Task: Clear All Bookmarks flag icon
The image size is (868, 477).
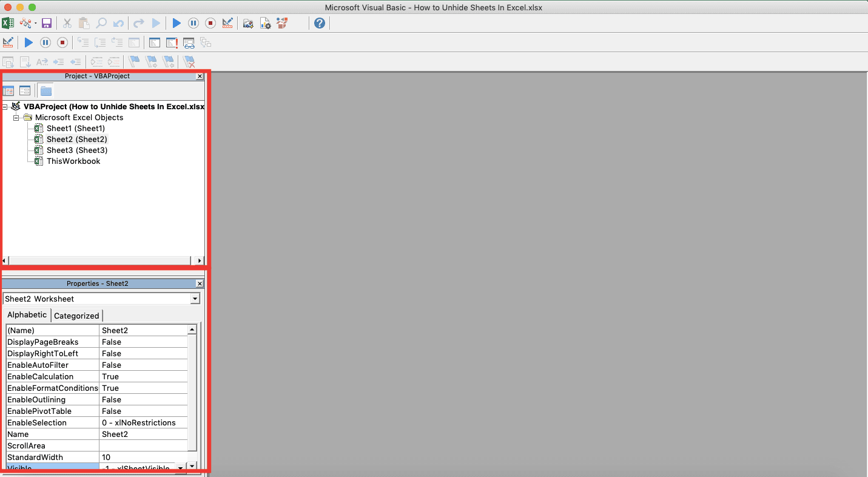Action: [x=189, y=62]
